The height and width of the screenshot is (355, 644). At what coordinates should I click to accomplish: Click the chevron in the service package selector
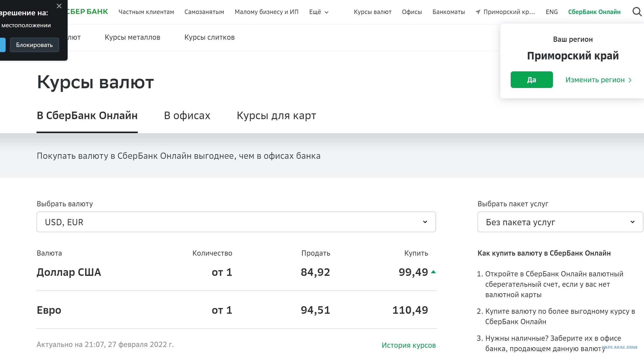point(632,222)
